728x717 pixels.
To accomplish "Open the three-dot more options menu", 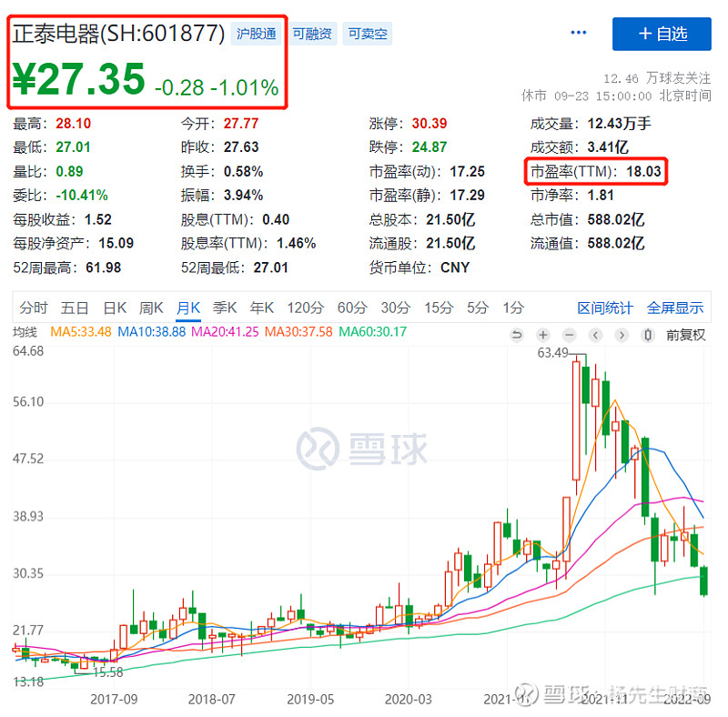I will click(578, 33).
